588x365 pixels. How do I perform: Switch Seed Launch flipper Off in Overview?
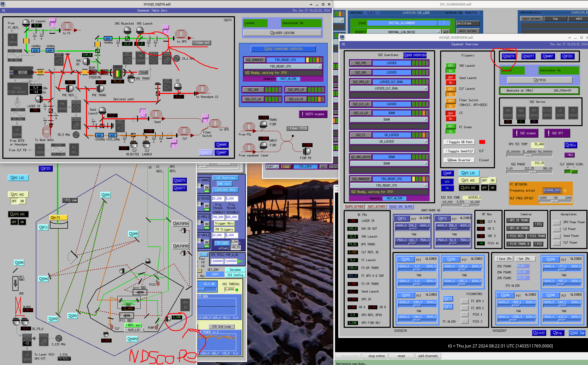[x=451, y=77]
